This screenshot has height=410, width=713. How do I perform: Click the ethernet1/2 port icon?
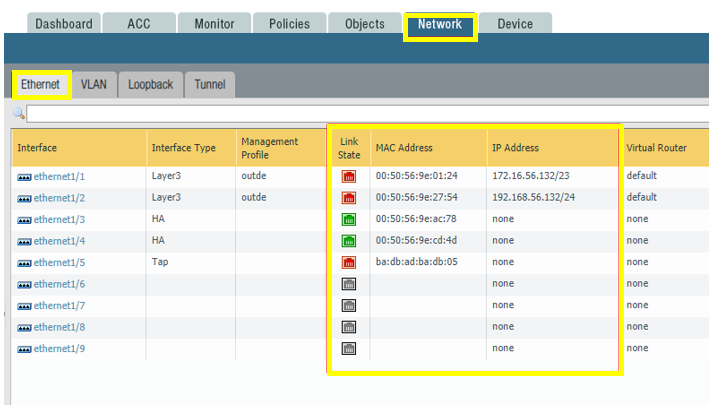click(24, 199)
